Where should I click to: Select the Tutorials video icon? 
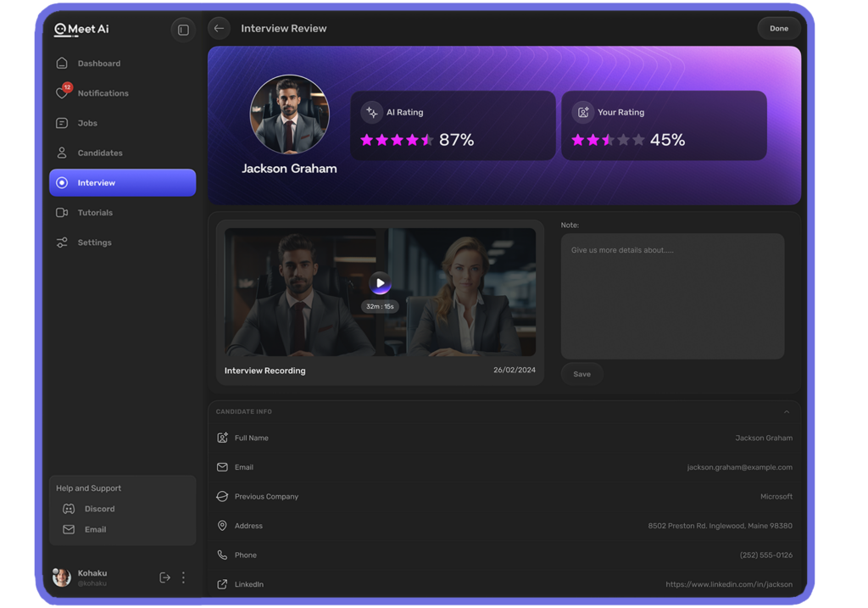click(60, 212)
